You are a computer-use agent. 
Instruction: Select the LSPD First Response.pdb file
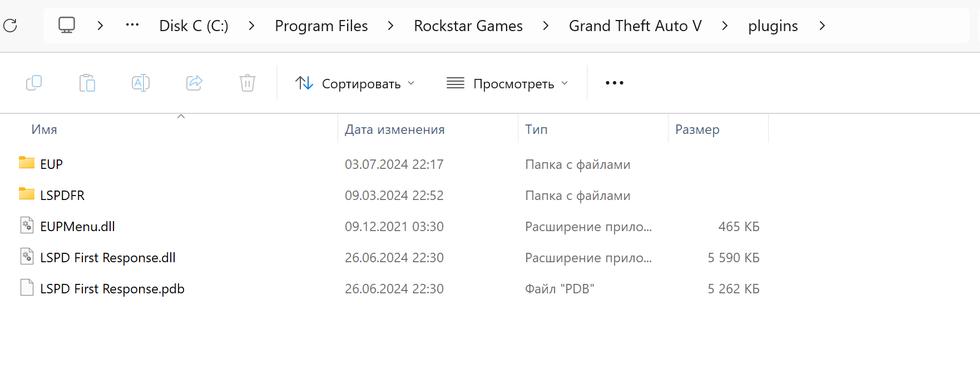112,288
